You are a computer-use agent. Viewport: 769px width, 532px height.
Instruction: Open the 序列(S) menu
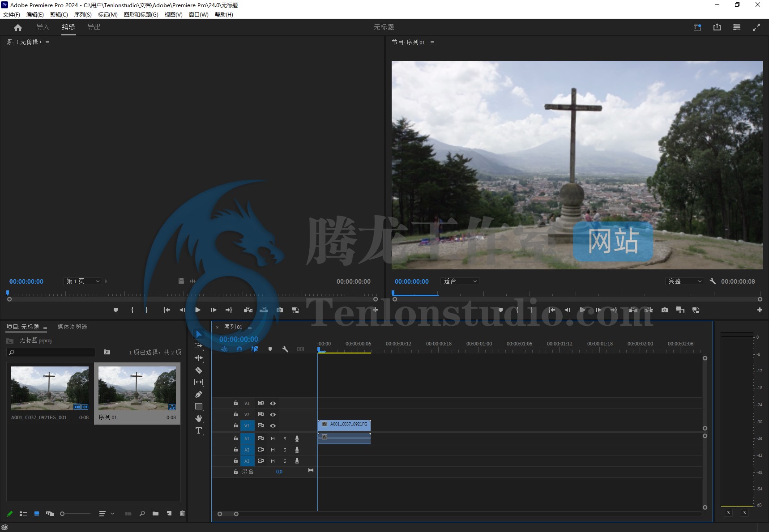[x=83, y=15]
